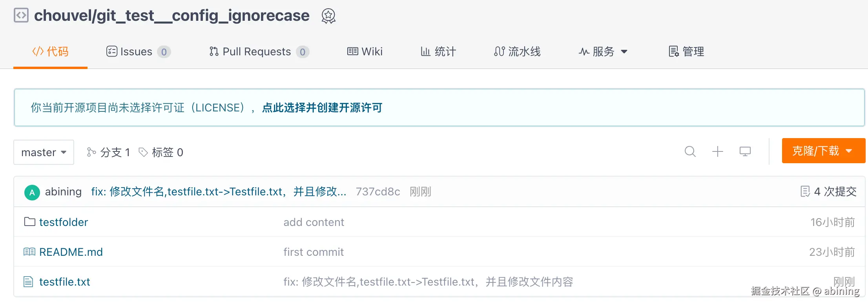Open the 4 次提交 commit history

pyautogui.click(x=829, y=191)
